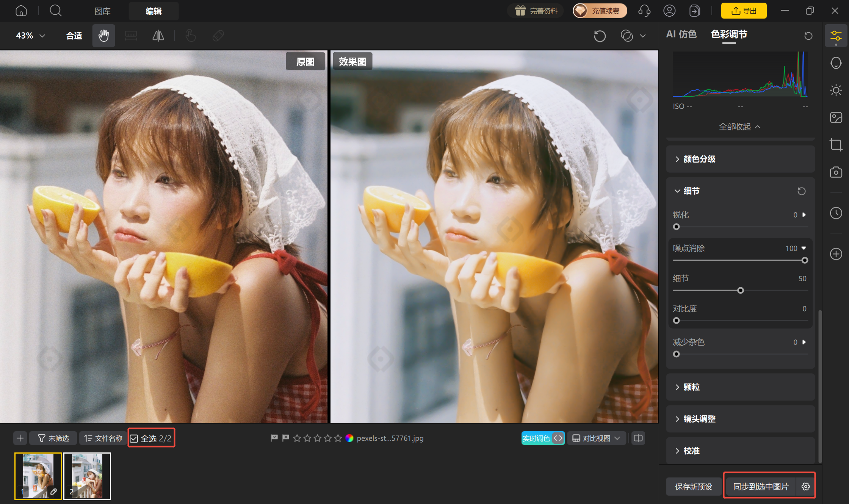Click the 细节 detail slider handle

741,291
